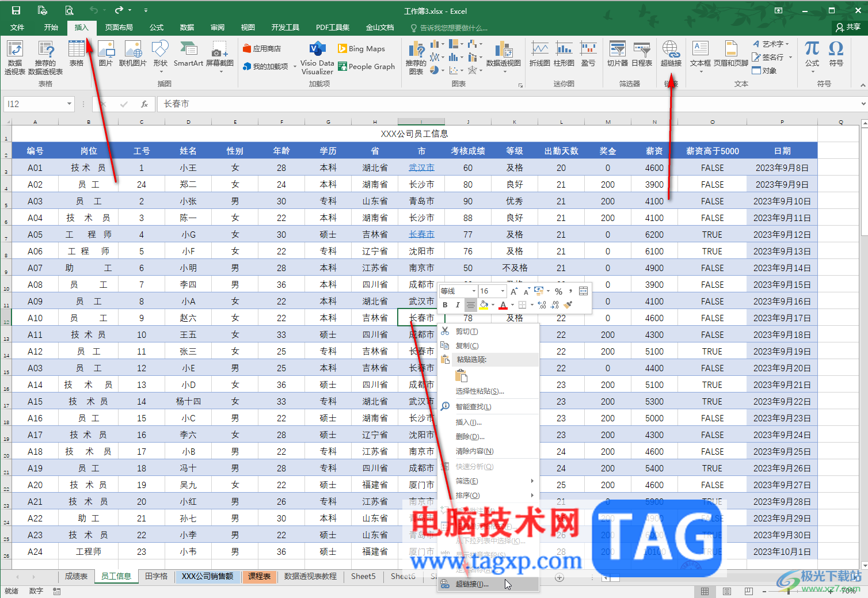Click the Hyperlink (超链接) ribbon icon
Screen dimensions: 868x598
pyautogui.click(x=671, y=54)
